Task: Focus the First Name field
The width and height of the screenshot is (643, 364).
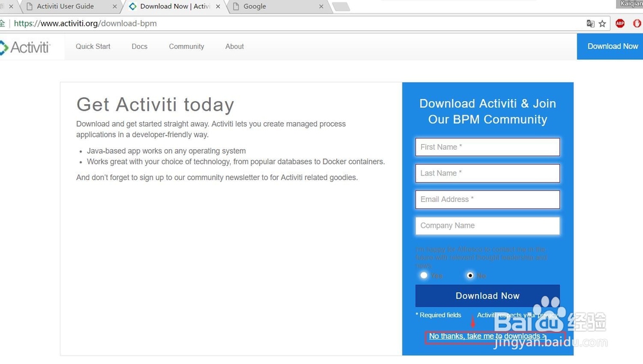Action: [487, 147]
